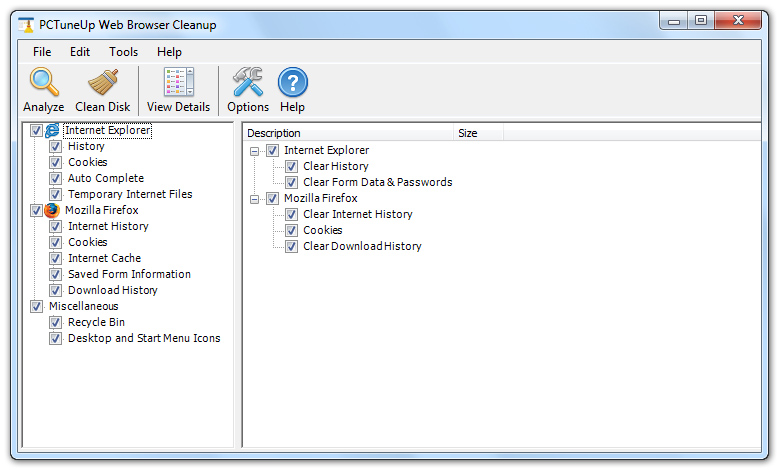Toggle Mozilla Firefox checkbox in Description pane
The height and width of the screenshot is (470, 779).
(272, 199)
